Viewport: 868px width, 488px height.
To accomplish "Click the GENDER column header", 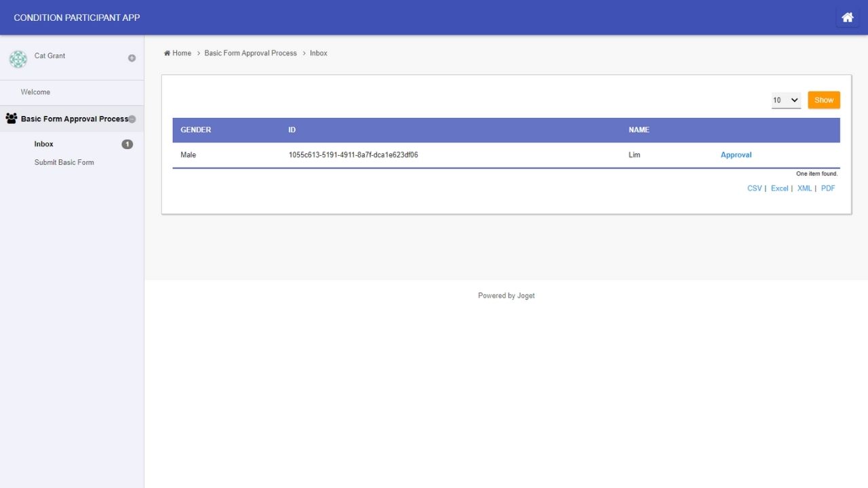I will [196, 130].
